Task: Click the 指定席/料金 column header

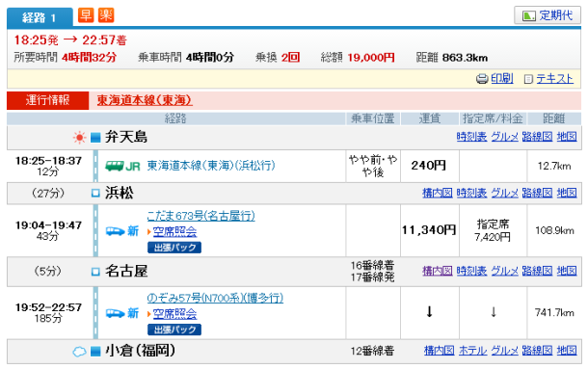Action: tap(493, 119)
